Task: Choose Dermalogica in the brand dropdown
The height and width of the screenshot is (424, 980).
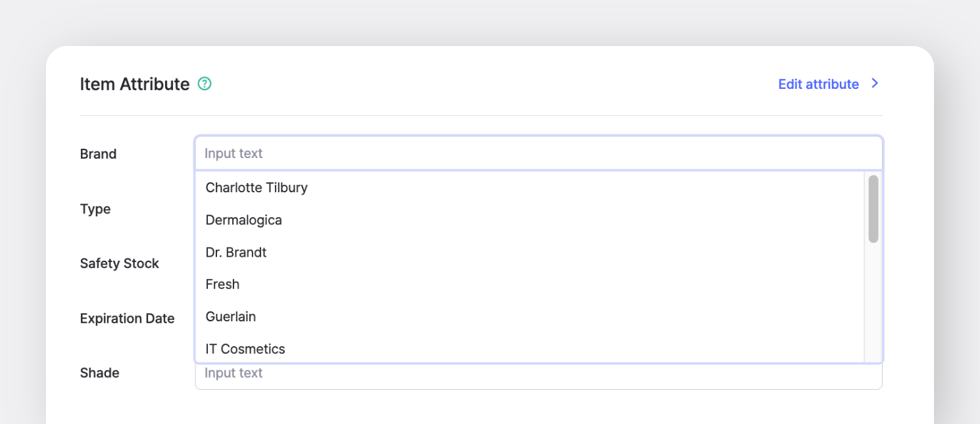Action: click(x=243, y=220)
